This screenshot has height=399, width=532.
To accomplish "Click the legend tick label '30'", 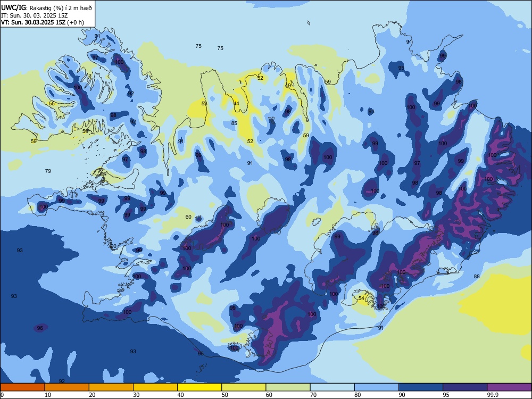I will point(136,395).
